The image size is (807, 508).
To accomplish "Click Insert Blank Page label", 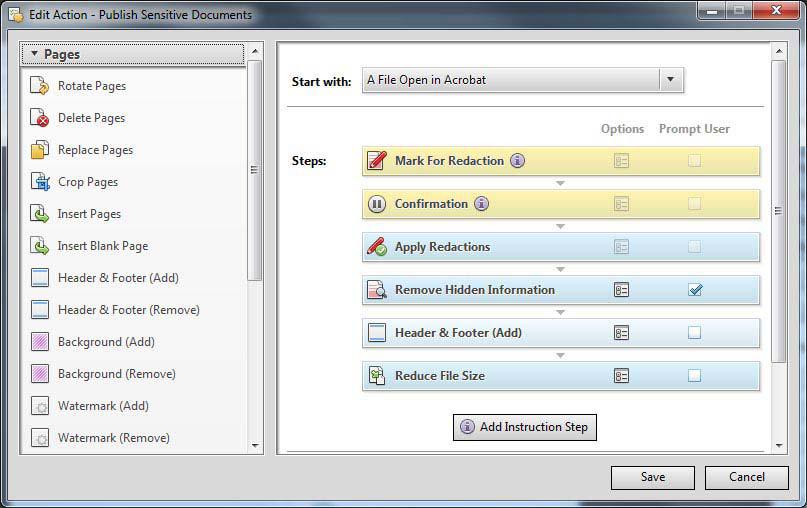I will click(103, 246).
